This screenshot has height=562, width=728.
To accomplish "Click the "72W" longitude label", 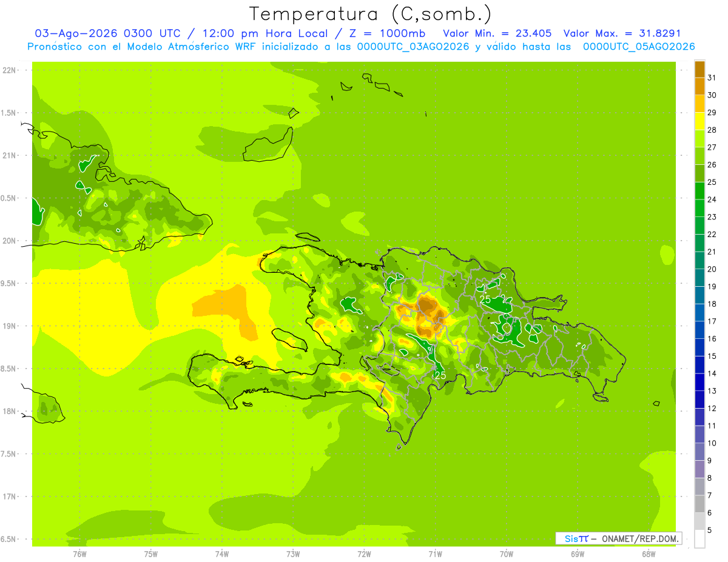I will 364,554.
